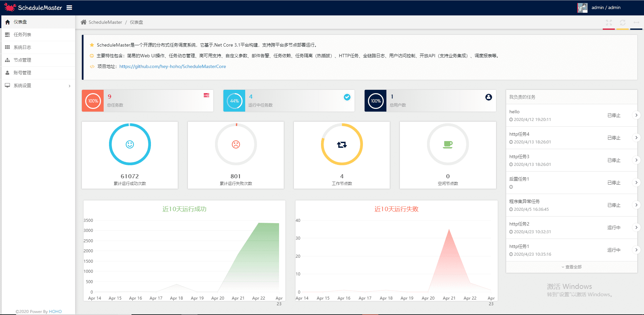Click the ScheduleMaster crab logo
Viewport: 644px width, 315px height.
click(x=10, y=7)
